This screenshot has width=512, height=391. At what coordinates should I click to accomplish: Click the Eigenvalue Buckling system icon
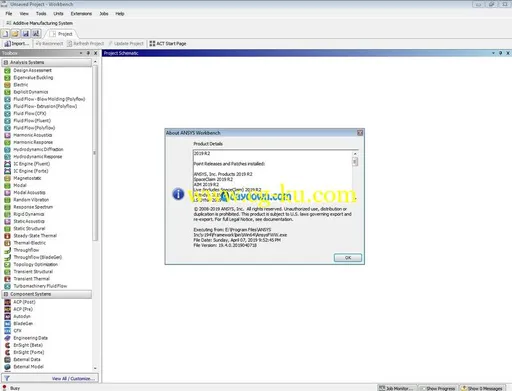click(x=7, y=78)
